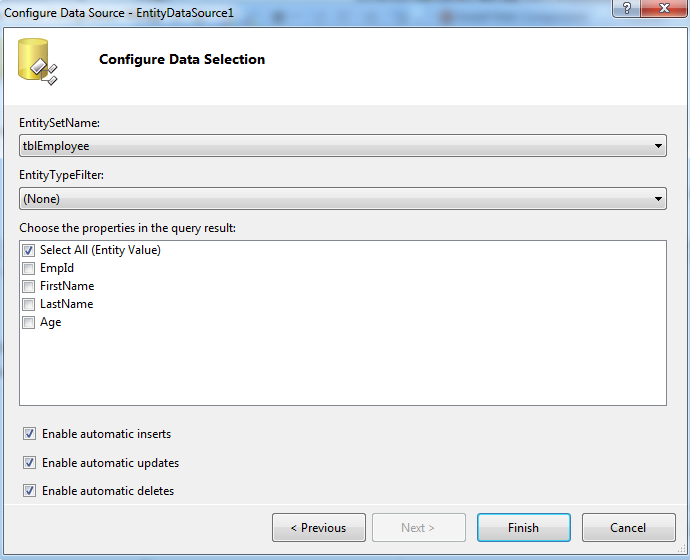
Task: Click the EntityTypeFilter label text
Action: point(62,175)
